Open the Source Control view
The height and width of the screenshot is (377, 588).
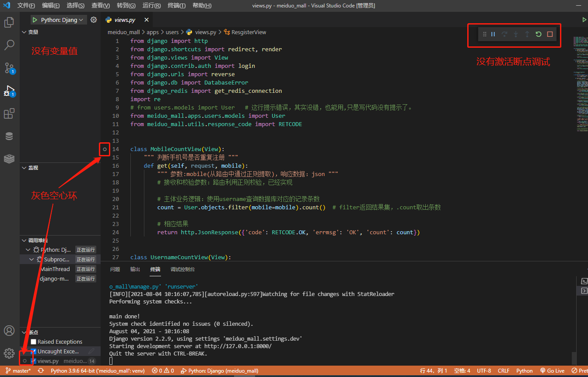coord(9,68)
